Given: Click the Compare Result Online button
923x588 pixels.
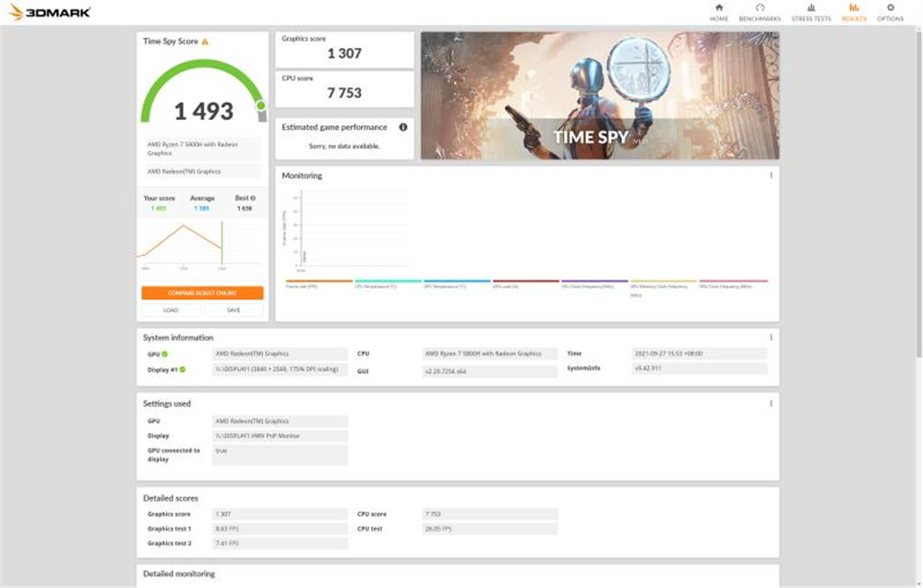Looking at the screenshot, I should [x=202, y=294].
